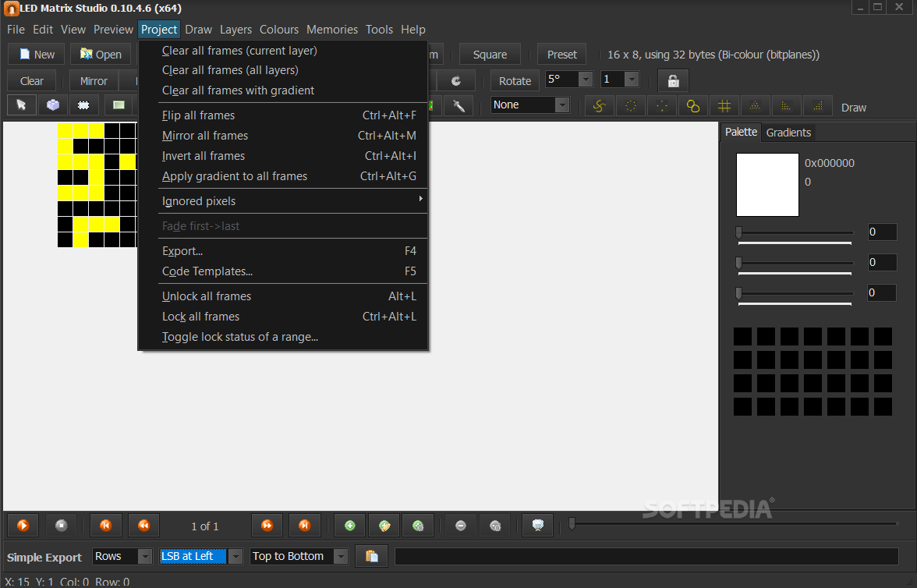Screen dimensions: 917x588
Task: Click the Preset button
Action: coord(562,55)
